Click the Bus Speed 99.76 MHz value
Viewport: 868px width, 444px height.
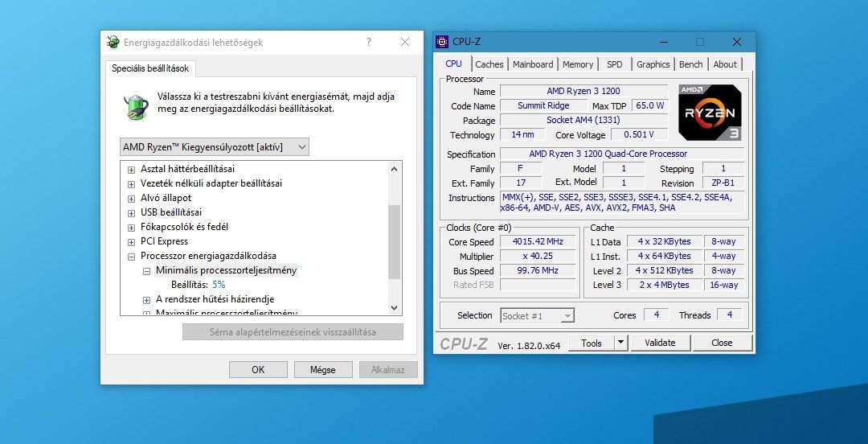(538, 270)
